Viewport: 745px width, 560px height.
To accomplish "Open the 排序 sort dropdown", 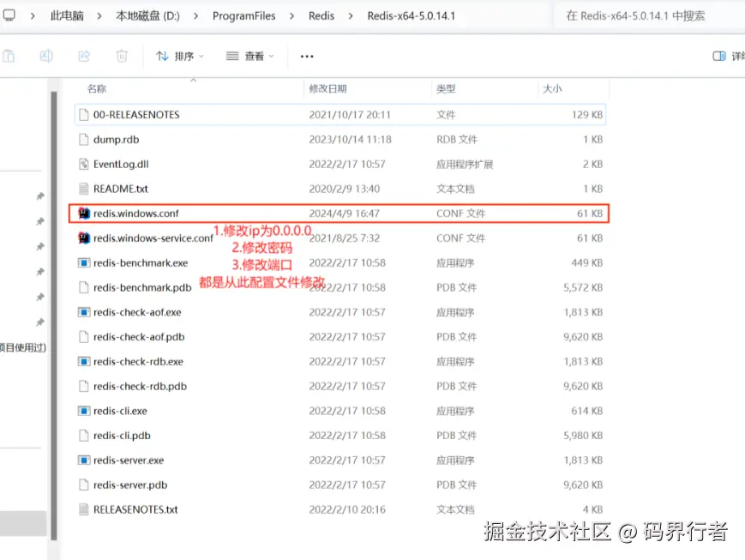I will pos(180,56).
